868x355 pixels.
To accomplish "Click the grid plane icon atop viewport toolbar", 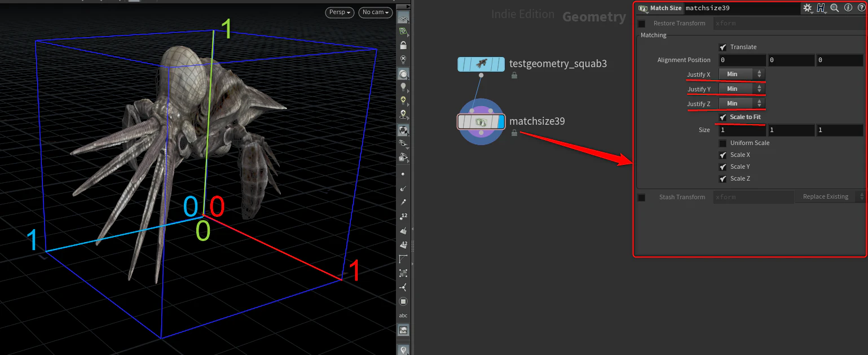I will click(403, 18).
